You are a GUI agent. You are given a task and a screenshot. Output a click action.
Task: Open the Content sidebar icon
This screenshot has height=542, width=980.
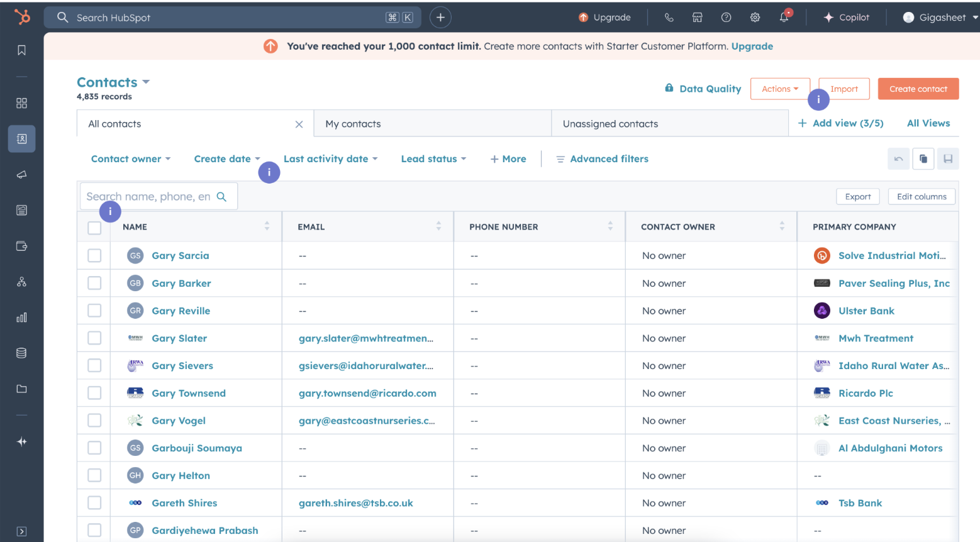coord(21,210)
